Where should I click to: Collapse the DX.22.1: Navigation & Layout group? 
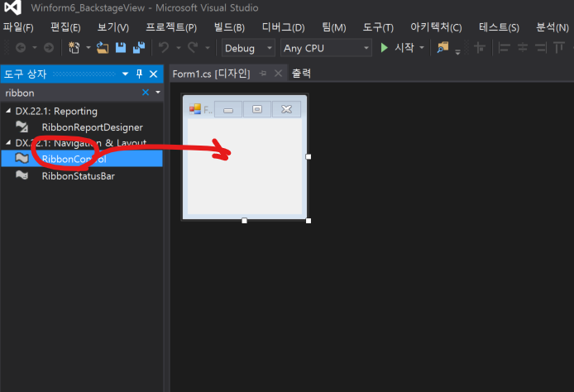8,142
